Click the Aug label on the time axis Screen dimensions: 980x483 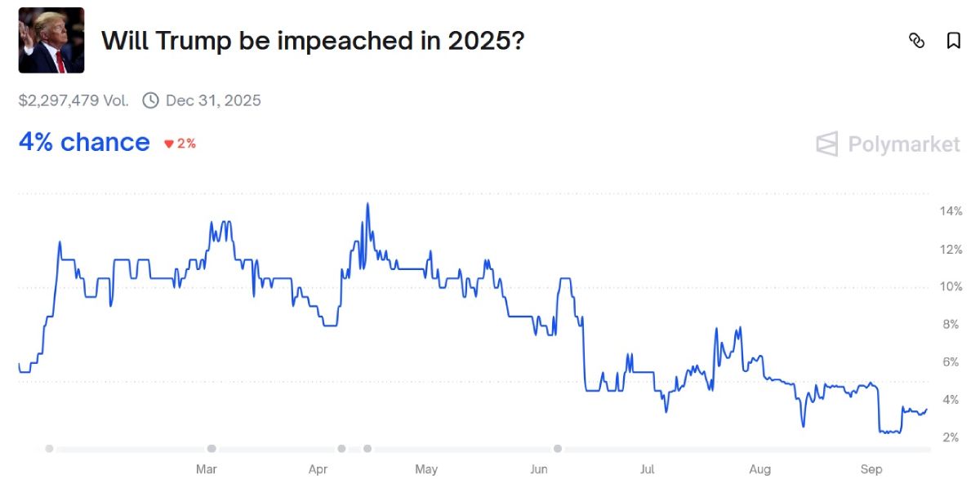coord(759,469)
